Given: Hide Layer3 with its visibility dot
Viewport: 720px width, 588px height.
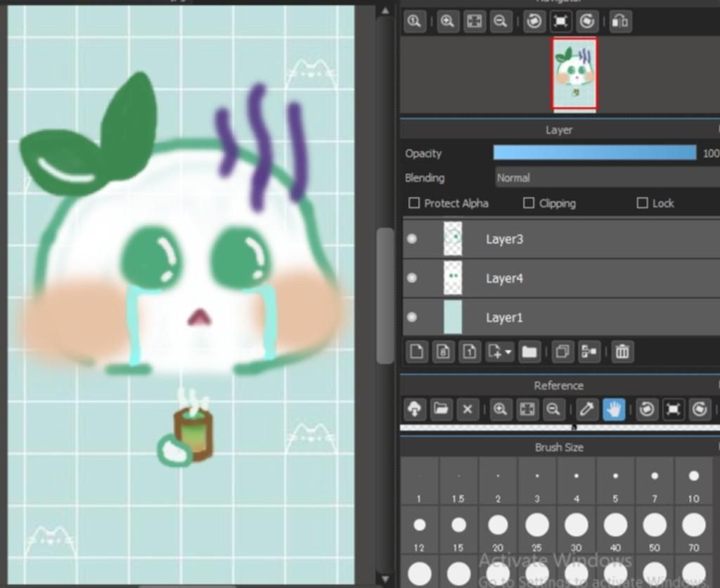Looking at the screenshot, I should click(x=412, y=239).
